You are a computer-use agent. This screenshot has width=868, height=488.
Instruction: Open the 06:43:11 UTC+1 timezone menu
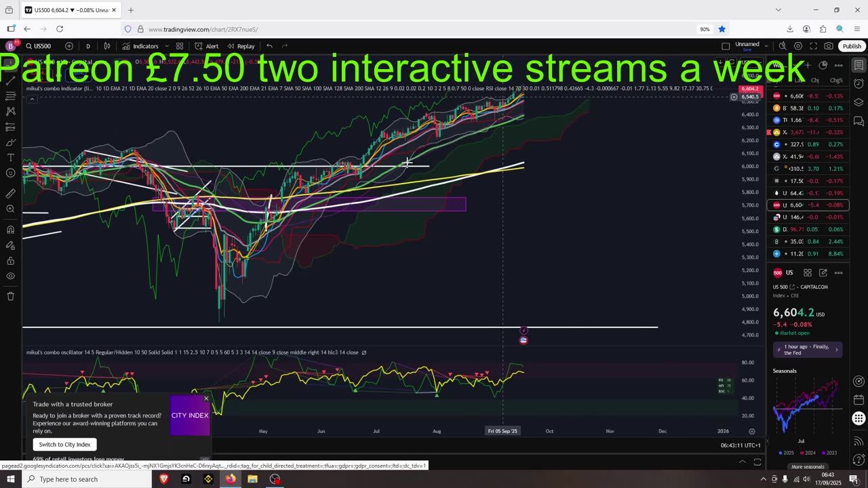point(741,445)
